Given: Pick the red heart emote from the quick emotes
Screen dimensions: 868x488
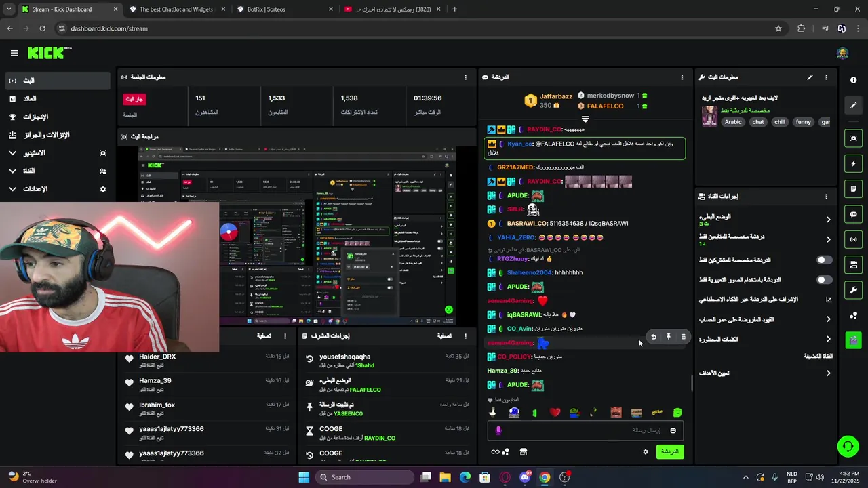Looking at the screenshot, I should (555, 412).
